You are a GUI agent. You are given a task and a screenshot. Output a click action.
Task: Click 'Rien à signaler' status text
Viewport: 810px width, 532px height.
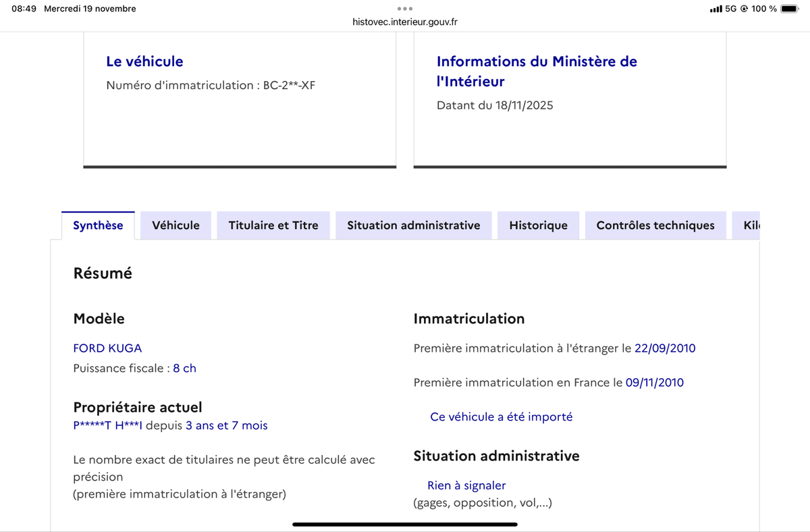(466, 485)
